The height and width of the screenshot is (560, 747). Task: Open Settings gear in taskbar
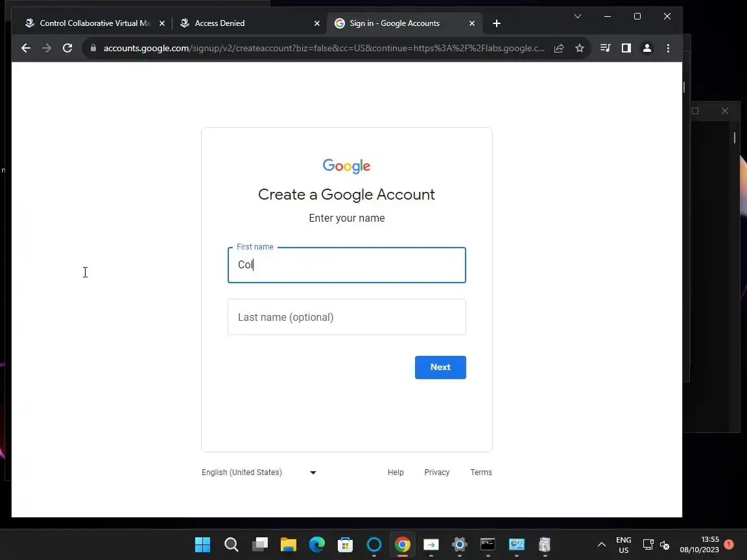(x=460, y=544)
